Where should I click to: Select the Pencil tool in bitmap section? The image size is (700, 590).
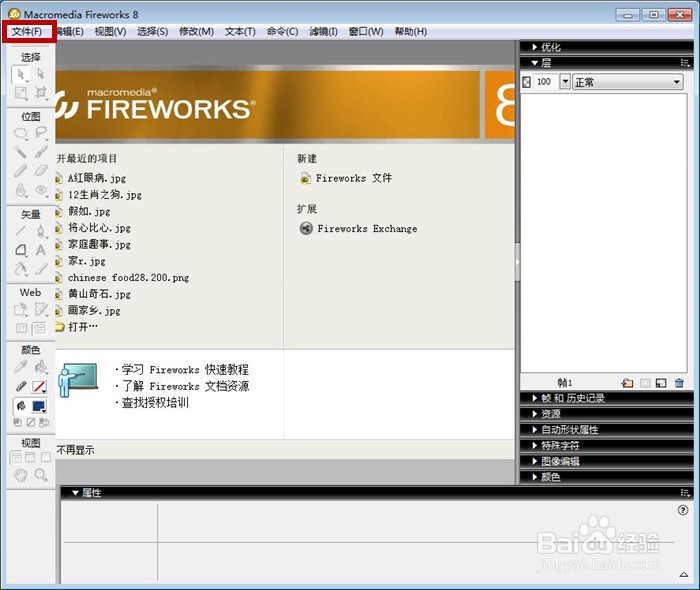click(21, 170)
